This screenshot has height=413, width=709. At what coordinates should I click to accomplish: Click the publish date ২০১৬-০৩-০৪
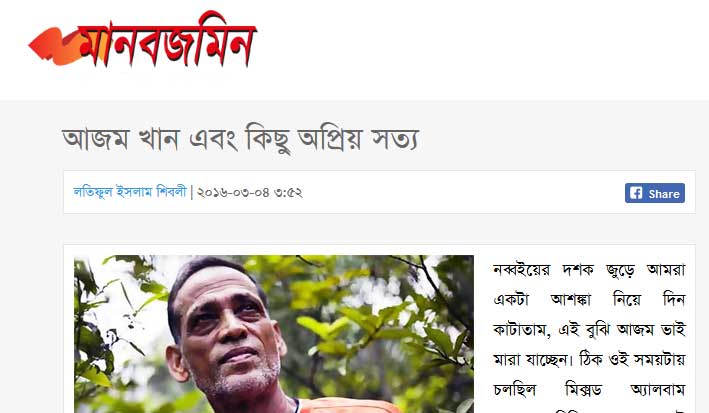point(233,193)
